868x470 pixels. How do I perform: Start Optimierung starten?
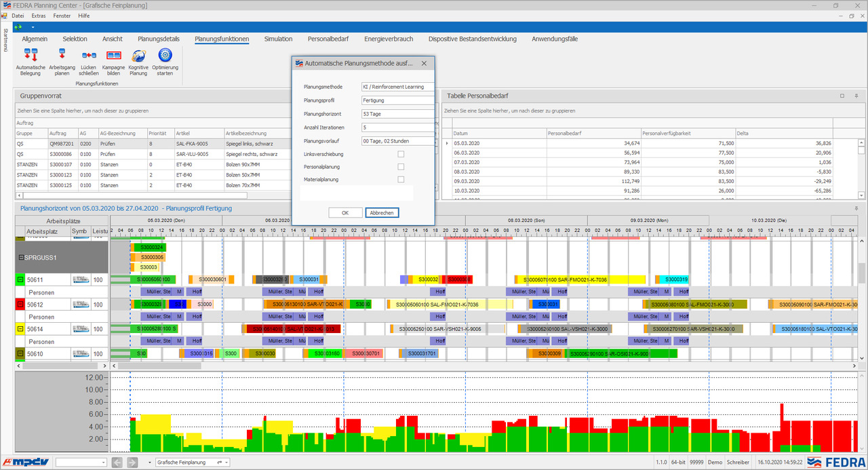pos(165,61)
